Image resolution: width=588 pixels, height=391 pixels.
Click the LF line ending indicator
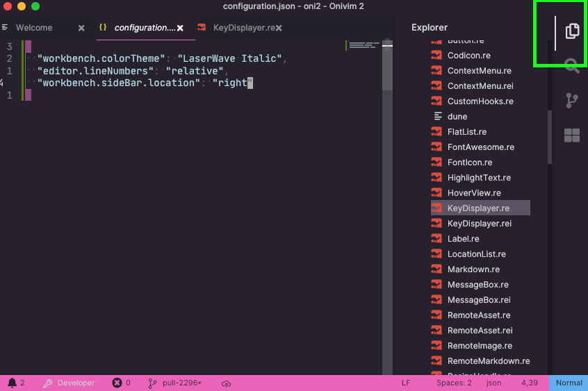coord(406,383)
